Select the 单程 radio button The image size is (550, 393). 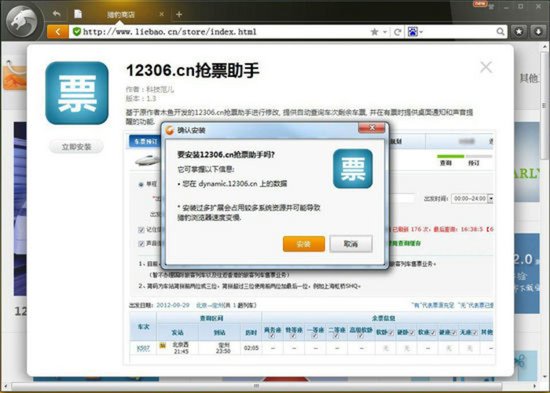tap(141, 184)
